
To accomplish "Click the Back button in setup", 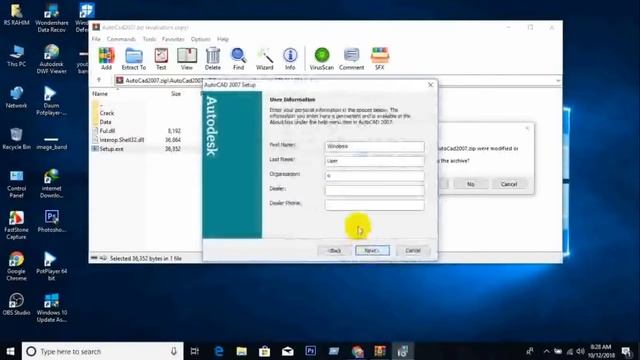I will tap(335, 251).
